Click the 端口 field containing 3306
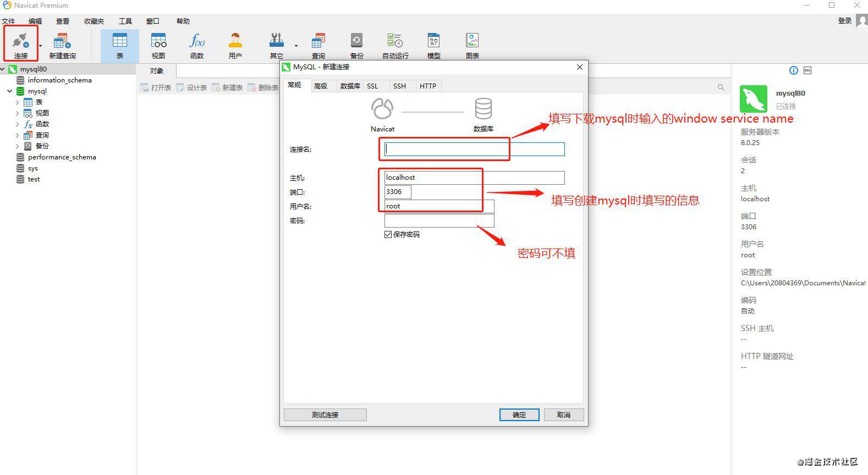 [x=398, y=192]
